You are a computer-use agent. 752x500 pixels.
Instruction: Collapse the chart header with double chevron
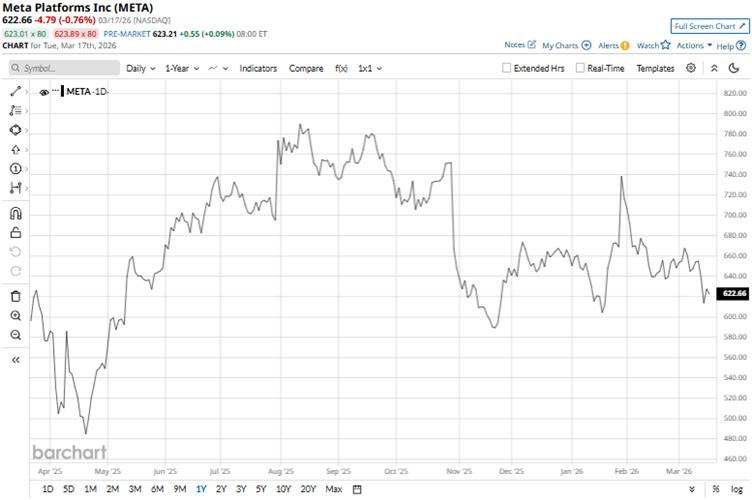[x=714, y=68]
